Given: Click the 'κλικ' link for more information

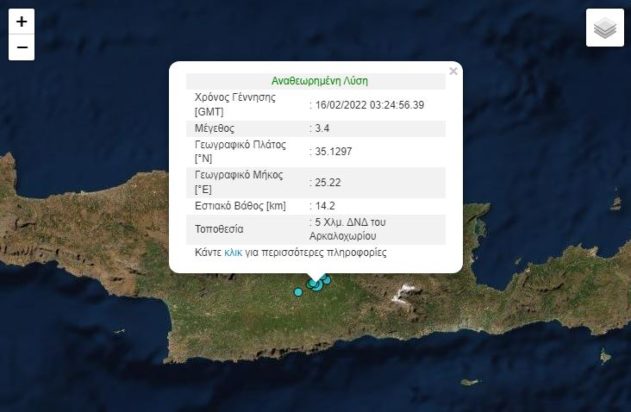Looking at the screenshot, I should coord(233,253).
